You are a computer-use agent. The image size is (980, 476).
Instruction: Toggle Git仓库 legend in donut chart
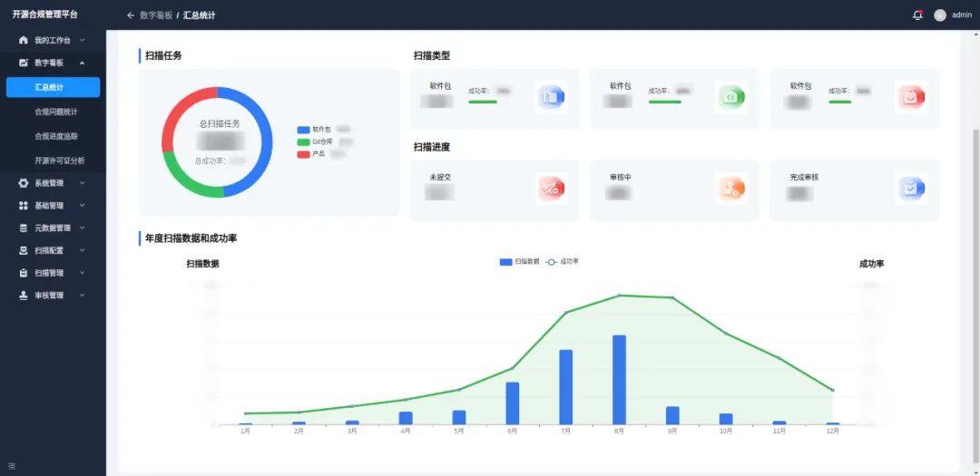[315, 141]
